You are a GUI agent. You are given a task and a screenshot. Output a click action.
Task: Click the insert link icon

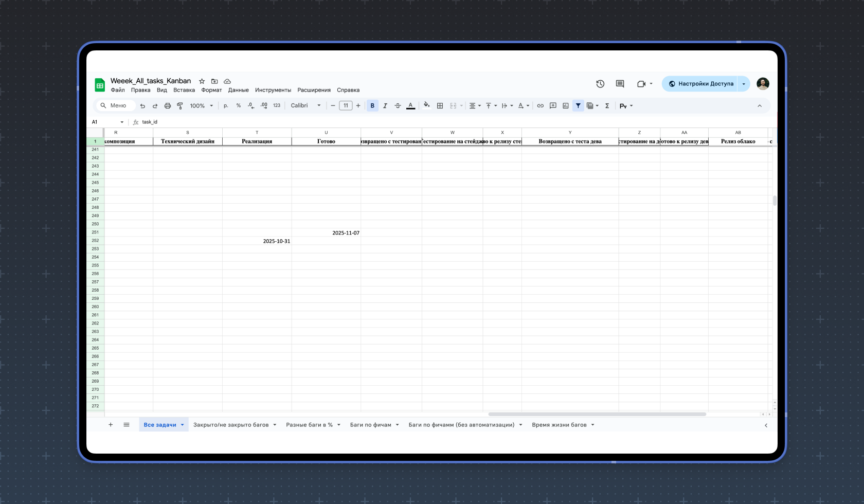point(540,106)
